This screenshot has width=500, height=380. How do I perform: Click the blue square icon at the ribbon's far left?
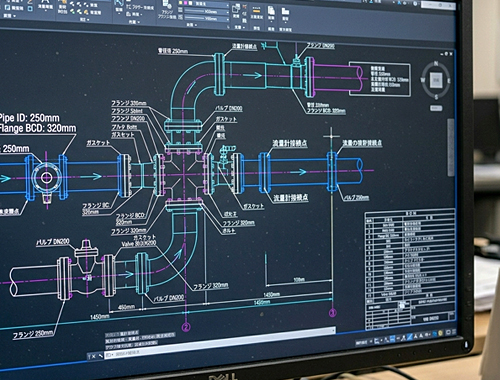point(8,8)
